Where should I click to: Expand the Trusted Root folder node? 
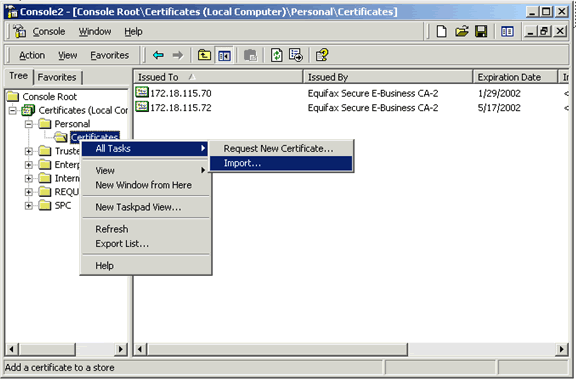29,151
